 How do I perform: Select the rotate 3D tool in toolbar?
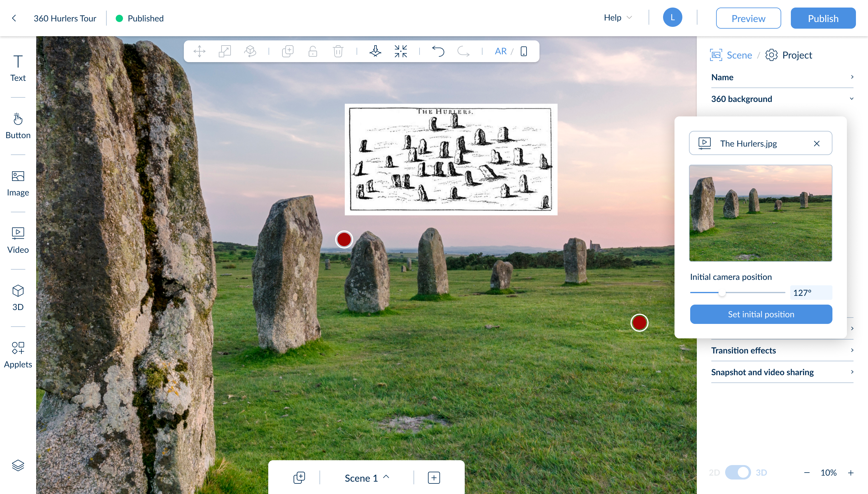click(250, 51)
